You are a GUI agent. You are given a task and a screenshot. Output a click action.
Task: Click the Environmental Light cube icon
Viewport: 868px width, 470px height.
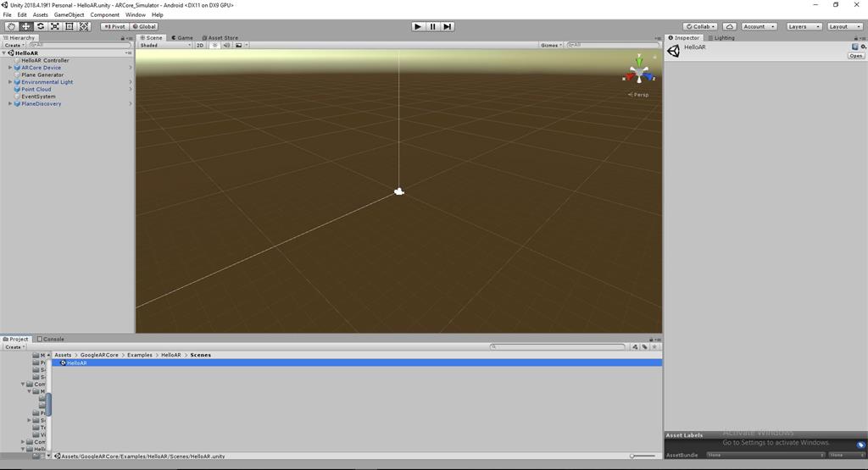pyautogui.click(x=17, y=82)
